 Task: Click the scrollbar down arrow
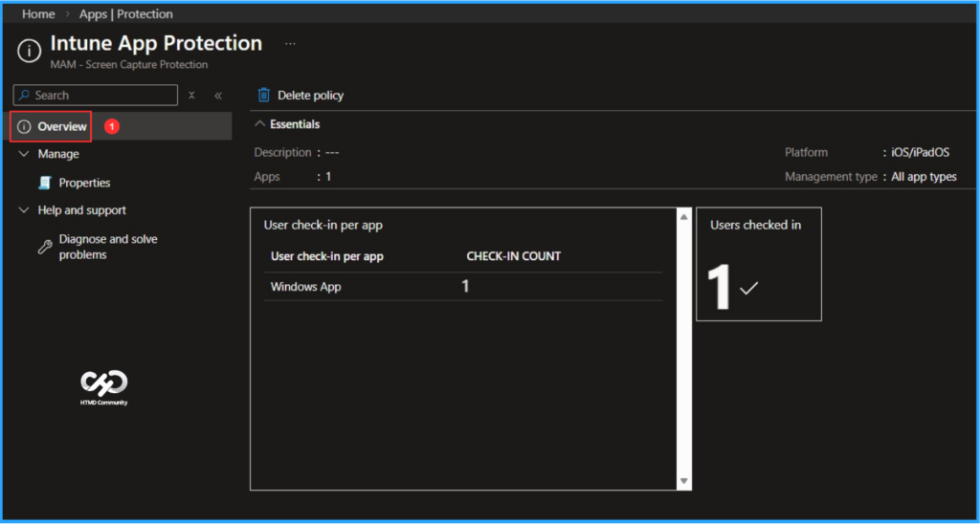(683, 481)
